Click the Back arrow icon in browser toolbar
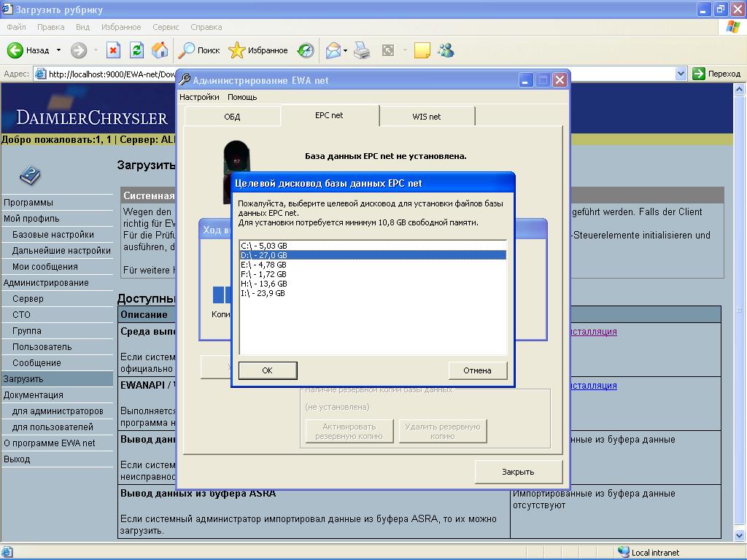The image size is (747, 560). click(15, 50)
